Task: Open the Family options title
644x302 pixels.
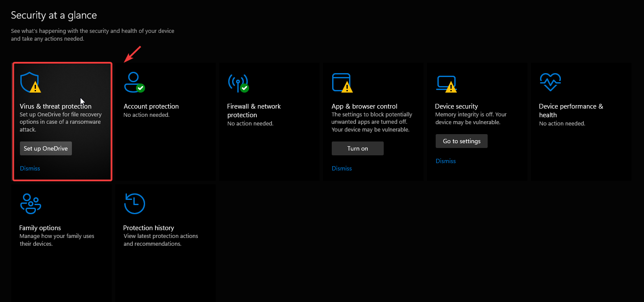Action: 40,228
